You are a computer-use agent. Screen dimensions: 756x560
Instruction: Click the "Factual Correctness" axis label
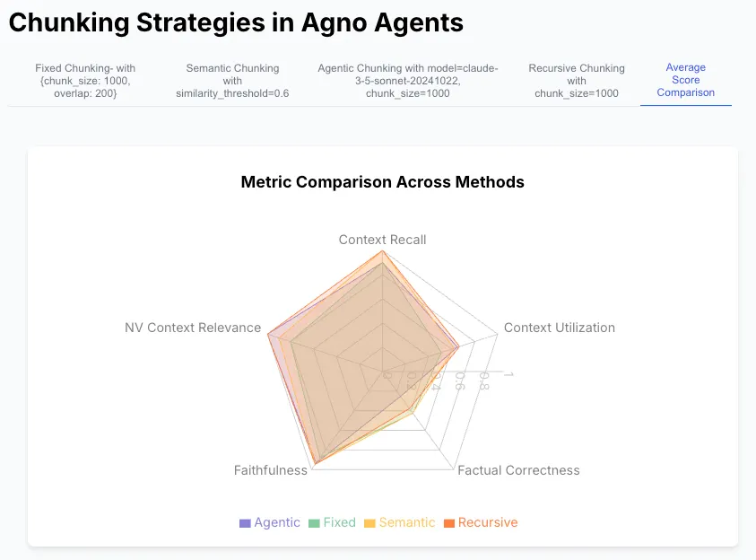click(x=518, y=470)
